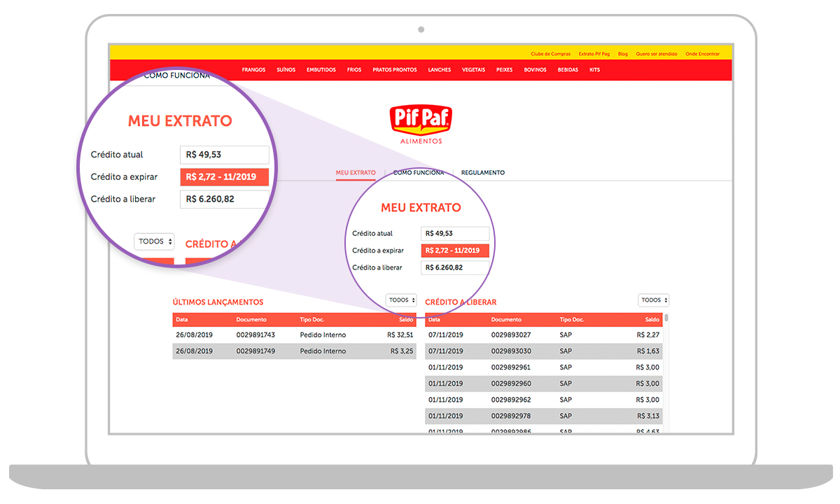The image size is (840, 504).
Task: Select document 0029892960
Action: (511, 384)
